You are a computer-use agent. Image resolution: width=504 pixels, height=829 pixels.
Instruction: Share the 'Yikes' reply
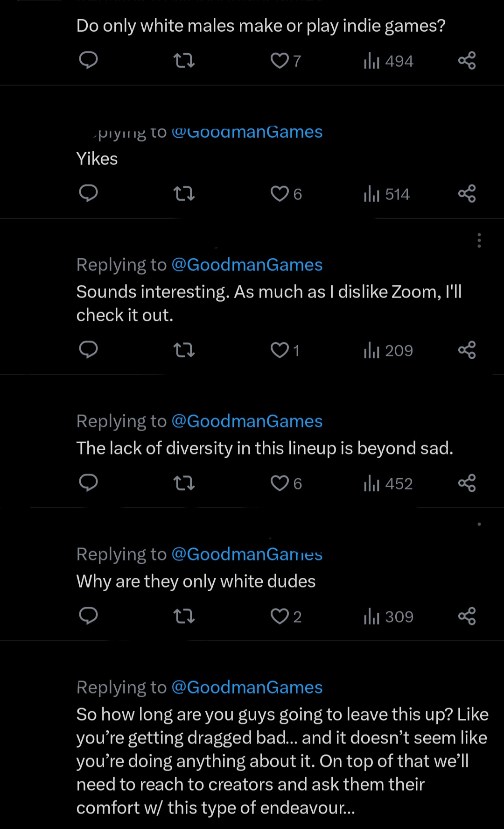467,193
